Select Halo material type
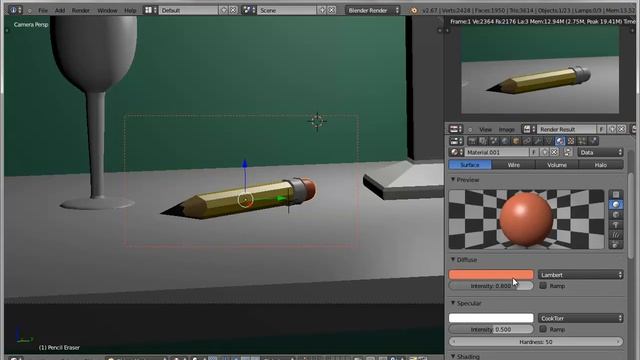 coord(601,165)
